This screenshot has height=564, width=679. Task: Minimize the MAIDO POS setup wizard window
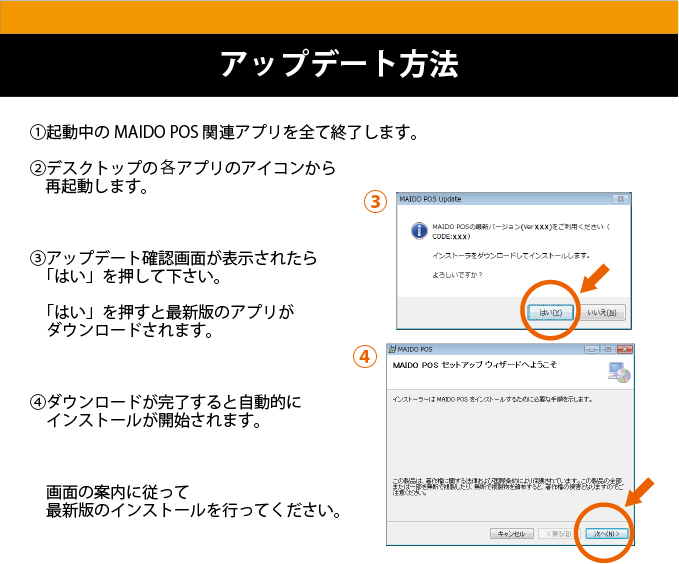[x=592, y=349]
